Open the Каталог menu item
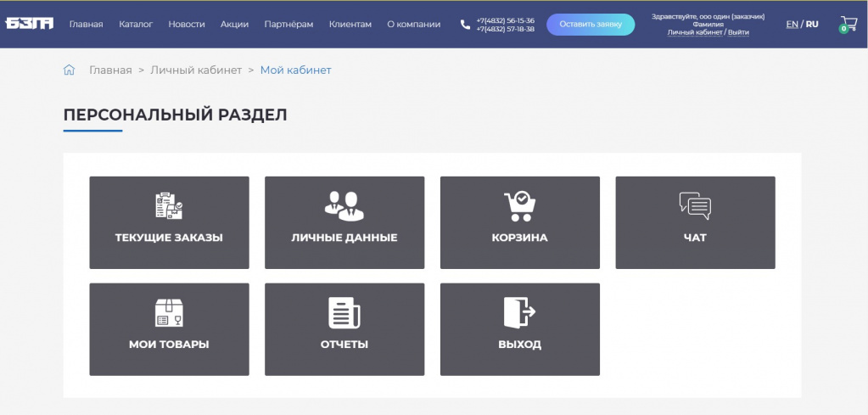 tap(136, 25)
